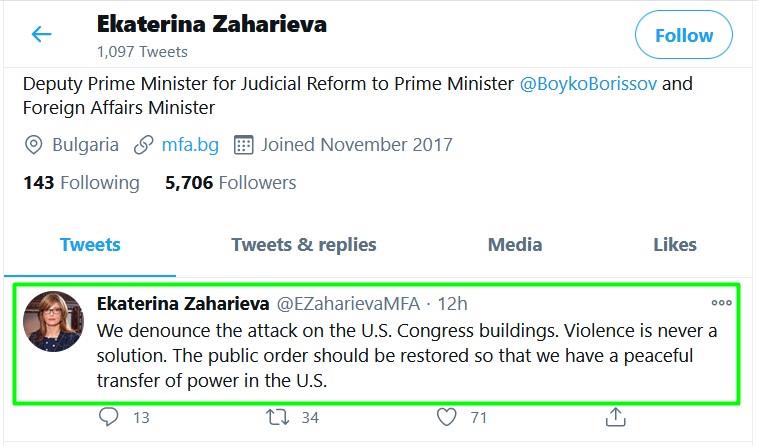View the 5,706 Followers list
Screen dimensions: 758x446
point(231,183)
